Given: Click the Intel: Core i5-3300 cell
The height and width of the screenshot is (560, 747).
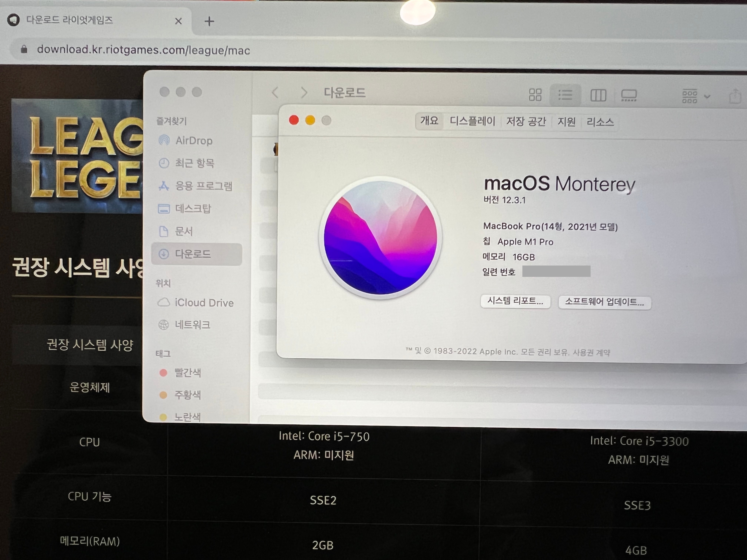Looking at the screenshot, I should pos(639,441).
